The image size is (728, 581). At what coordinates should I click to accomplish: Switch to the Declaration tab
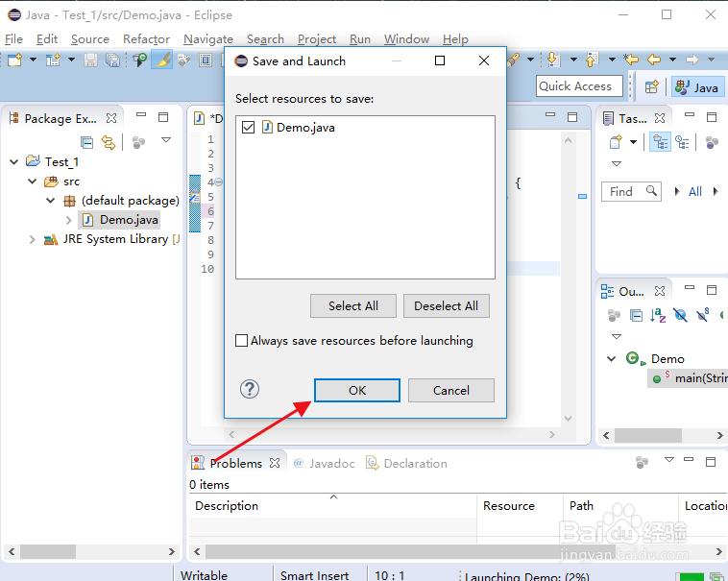click(406, 463)
